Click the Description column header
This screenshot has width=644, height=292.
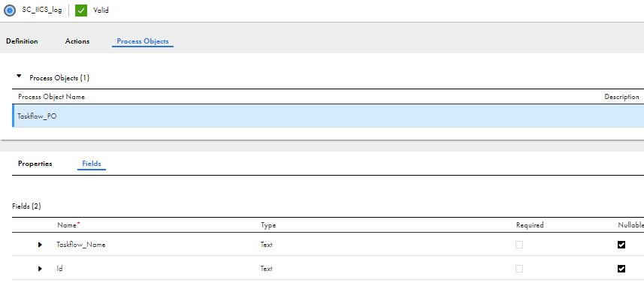pyautogui.click(x=621, y=97)
